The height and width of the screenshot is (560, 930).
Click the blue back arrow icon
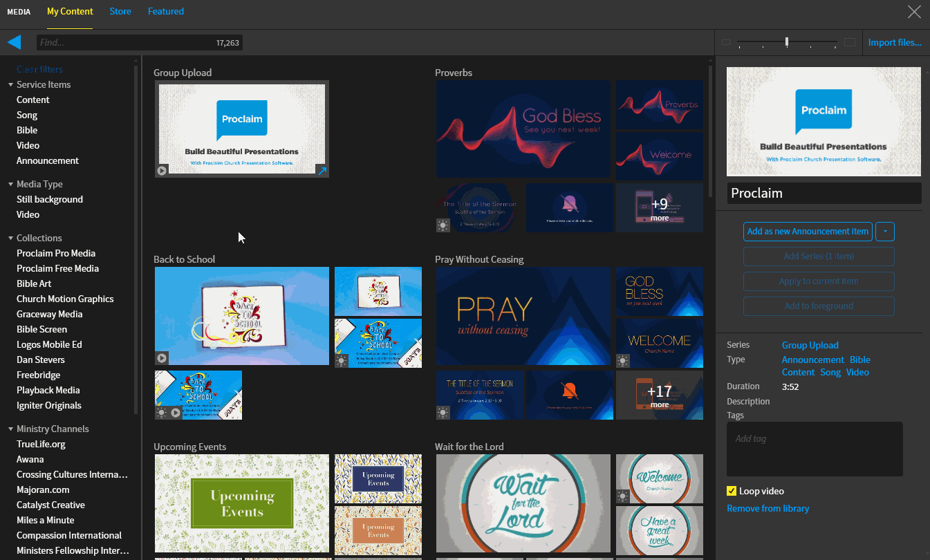15,42
